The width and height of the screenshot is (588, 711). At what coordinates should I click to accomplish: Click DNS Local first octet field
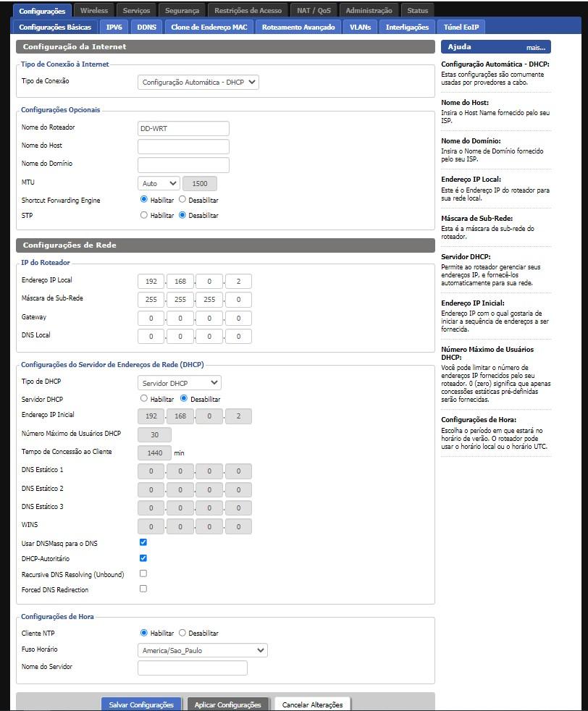click(x=151, y=337)
